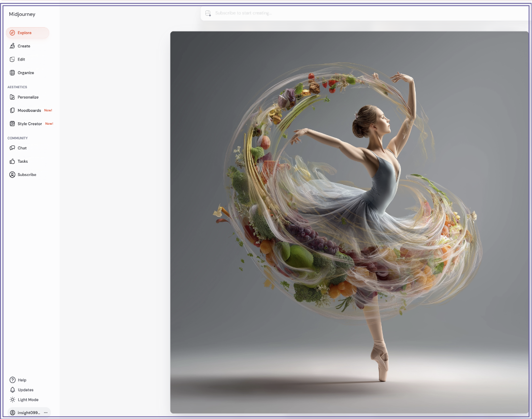Open Moodboards label

point(29,110)
